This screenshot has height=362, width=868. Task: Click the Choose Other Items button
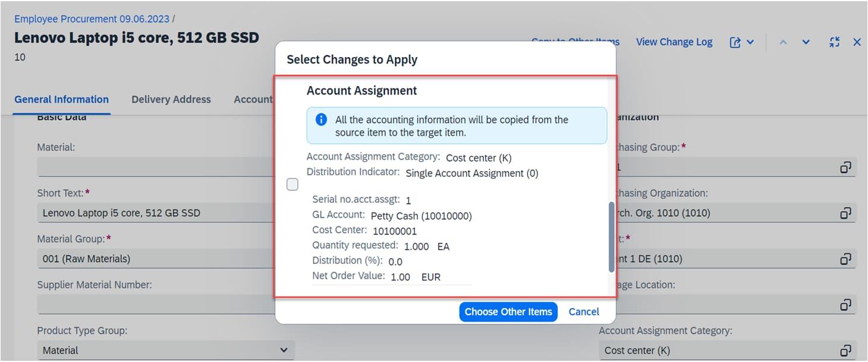pos(508,311)
